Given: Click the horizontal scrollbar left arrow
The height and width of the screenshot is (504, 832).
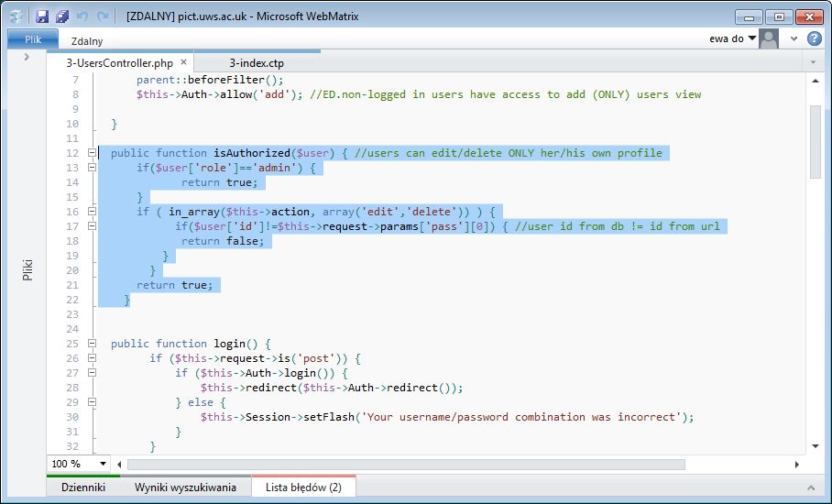Looking at the screenshot, I should tap(119, 465).
